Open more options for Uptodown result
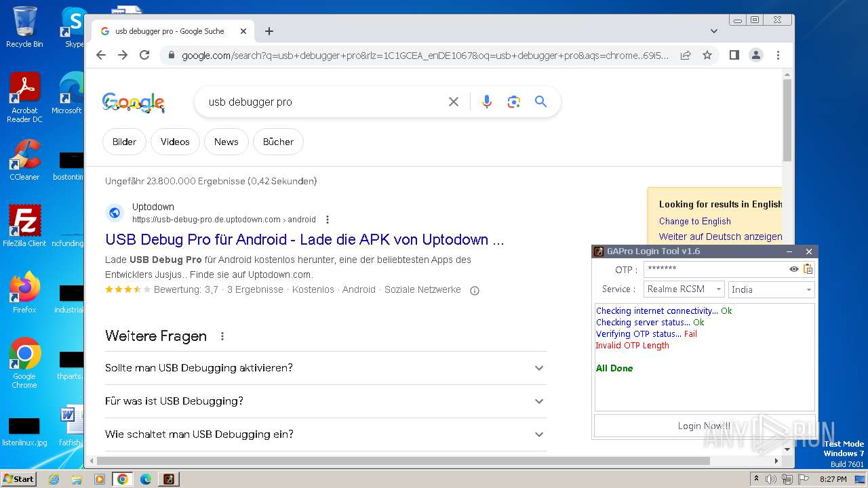868x488 pixels. point(328,220)
